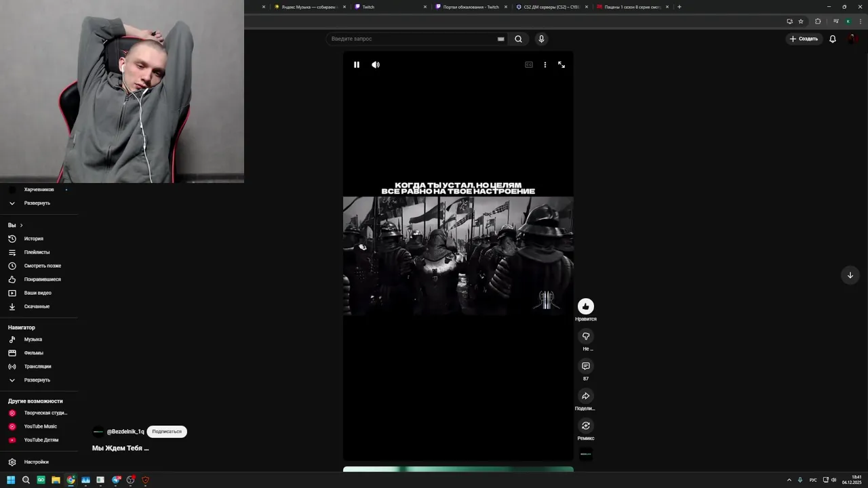Bookmark the page with the star icon
868x488 pixels.
coord(801,21)
